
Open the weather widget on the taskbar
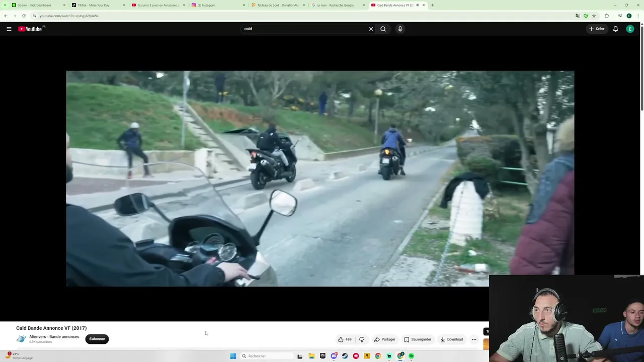(x=19, y=356)
